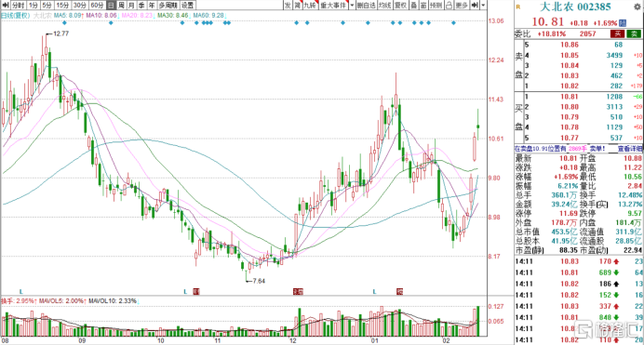Click the MAVOL5: 2.00% label

(x=62, y=301)
